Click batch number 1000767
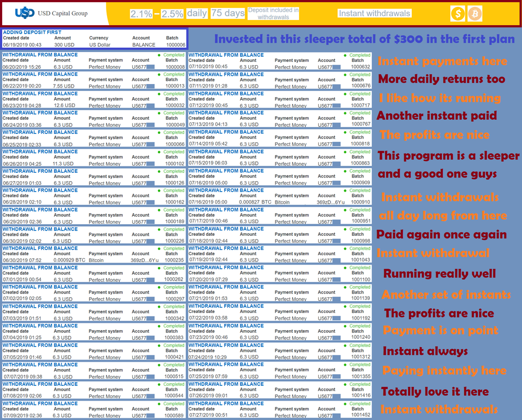This screenshot has width=522, height=420. tap(361, 124)
